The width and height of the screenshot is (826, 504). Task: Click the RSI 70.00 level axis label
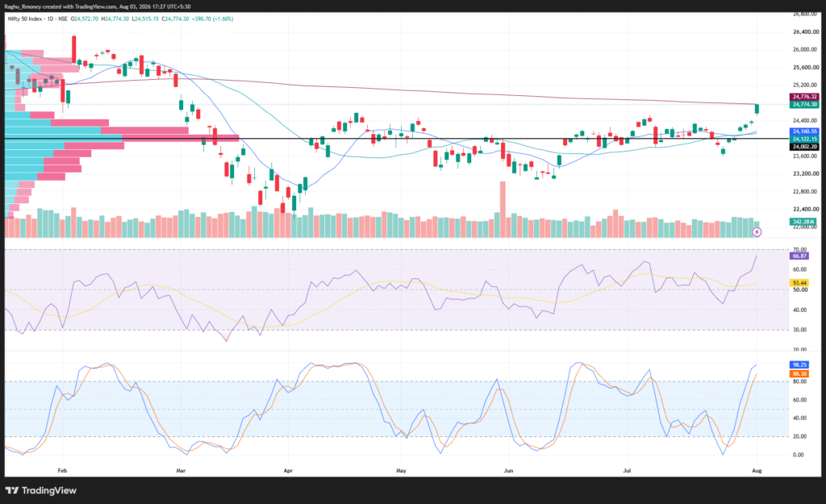coord(799,250)
